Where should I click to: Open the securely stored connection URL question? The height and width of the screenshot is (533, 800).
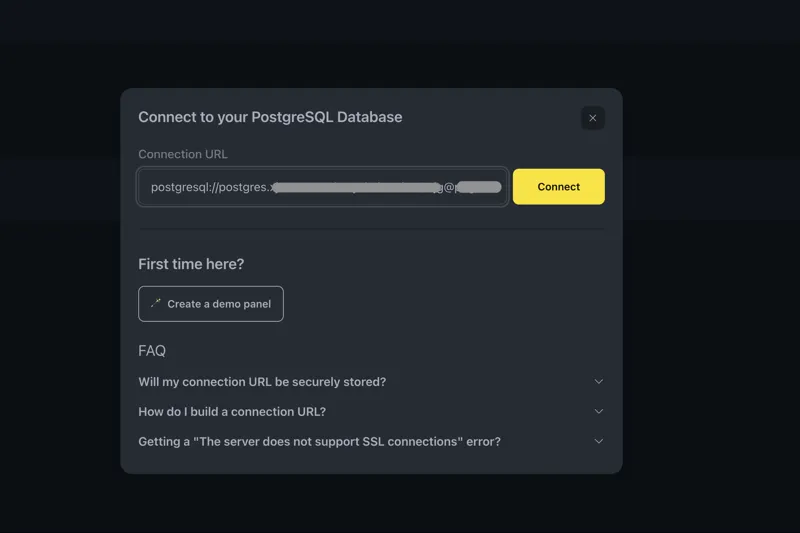click(x=262, y=382)
